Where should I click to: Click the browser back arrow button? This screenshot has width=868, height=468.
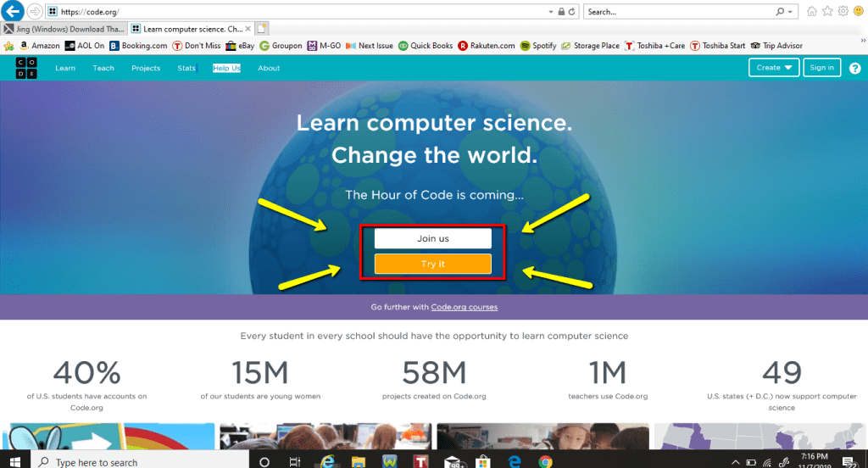click(14, 12)
